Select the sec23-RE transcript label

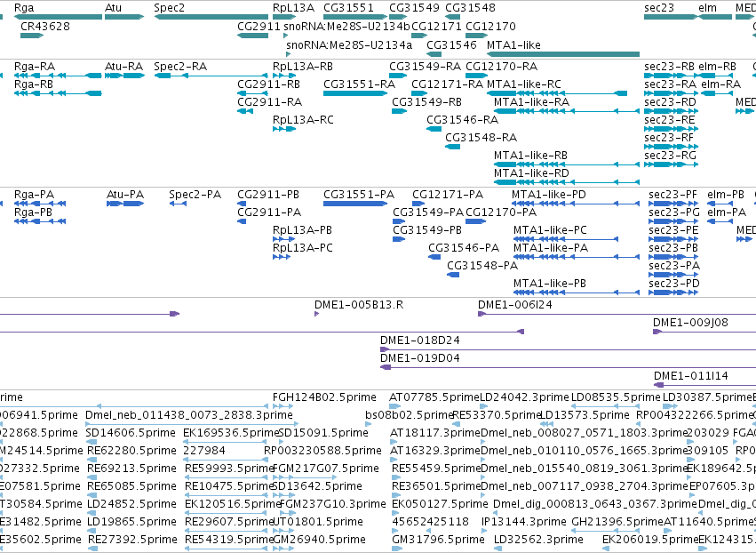point(669,119)
